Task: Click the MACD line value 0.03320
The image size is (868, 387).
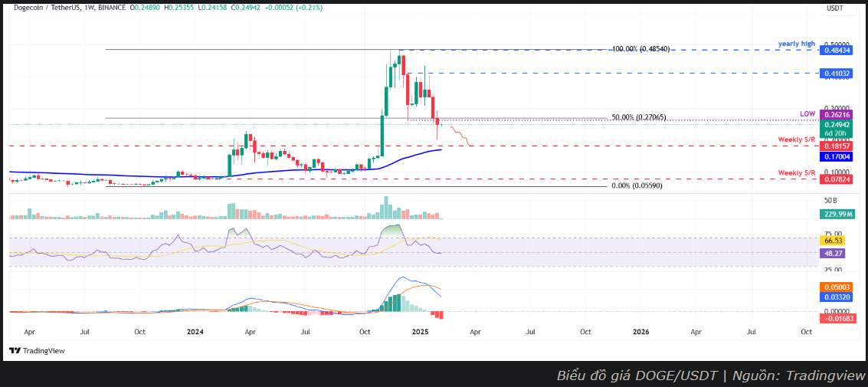Action: tap(837, 297)
